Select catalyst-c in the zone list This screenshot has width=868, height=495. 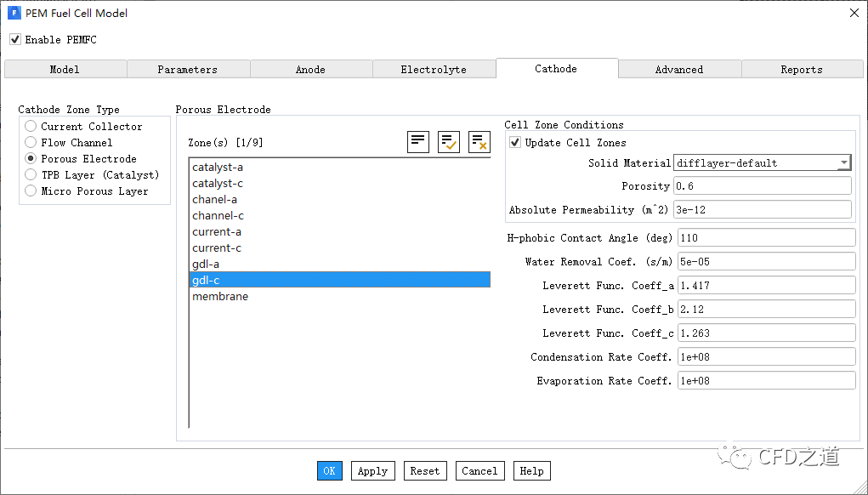pos(218,183)
